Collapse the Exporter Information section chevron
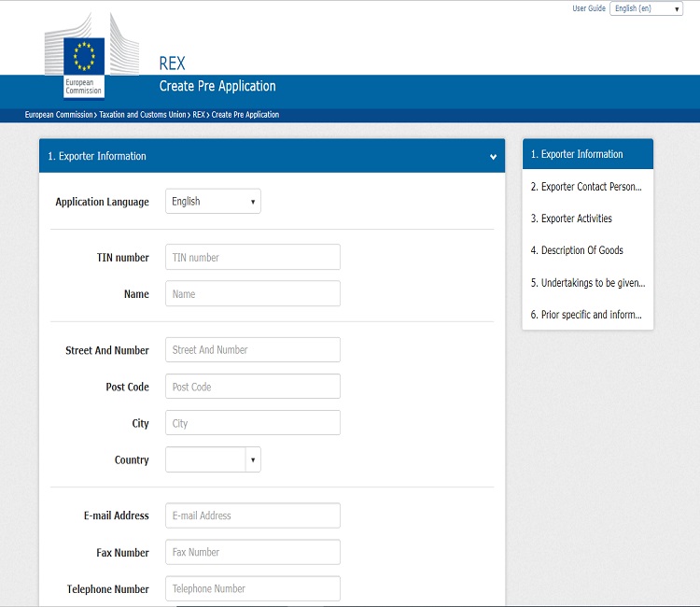The width and height of the screenshot is (700, 607). [493, 157]
